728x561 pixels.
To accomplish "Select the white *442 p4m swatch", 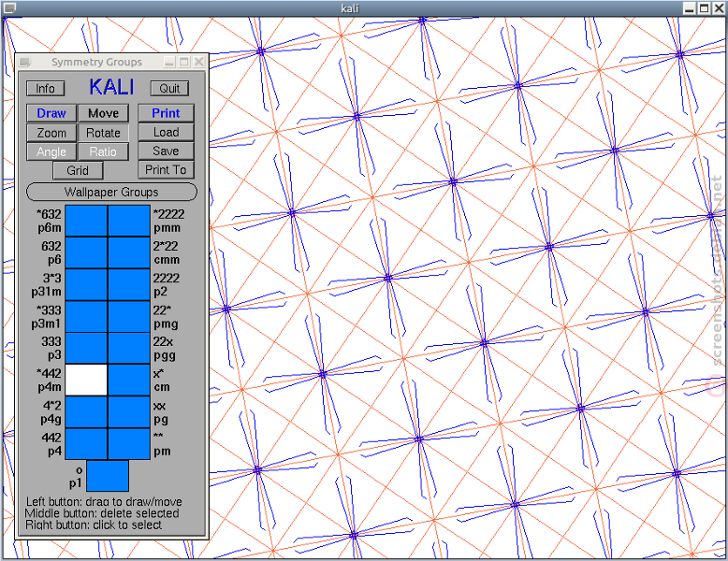I will (x=86, y=380).
